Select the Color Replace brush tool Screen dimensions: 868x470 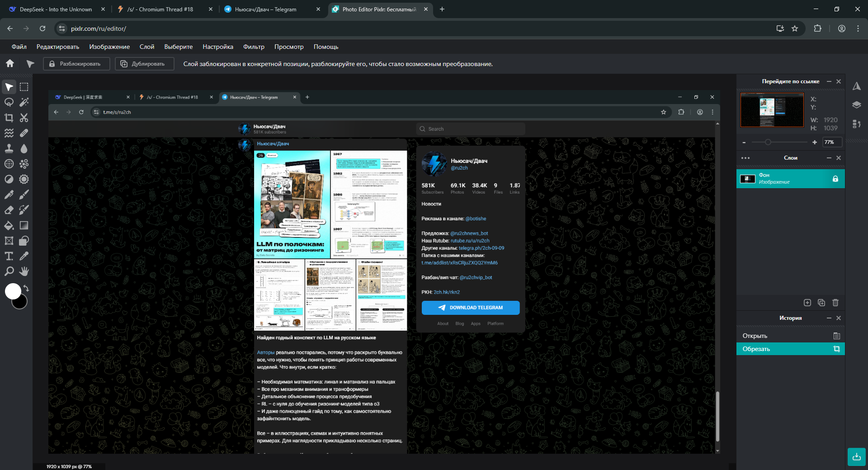click(24, 210)
